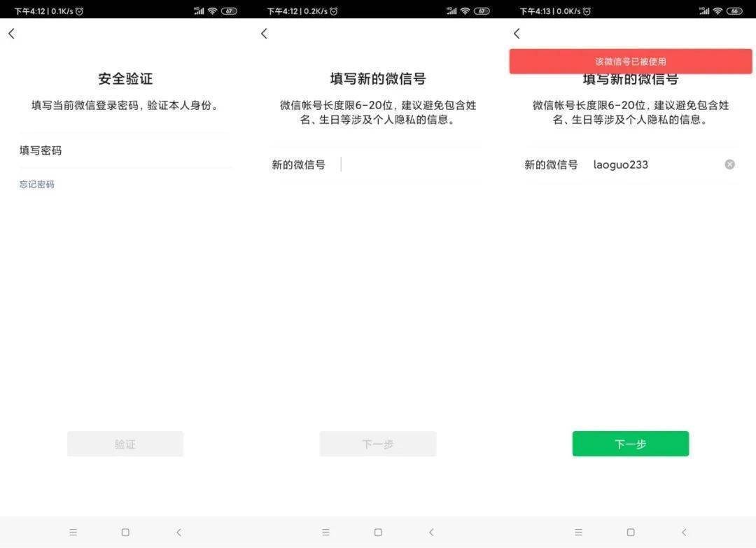Tap the home square on the right phone
Screen dimensions: 756x548
click(631, 532)
